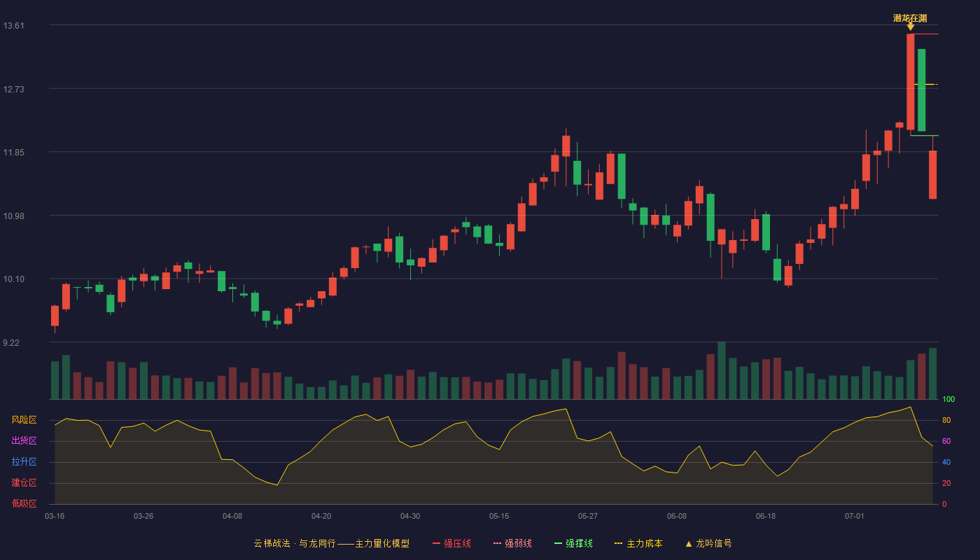Screen dimensions: 980x560
Task: Click the yellow arrow under 潜龙在渊
Action: tap(911, 27)
